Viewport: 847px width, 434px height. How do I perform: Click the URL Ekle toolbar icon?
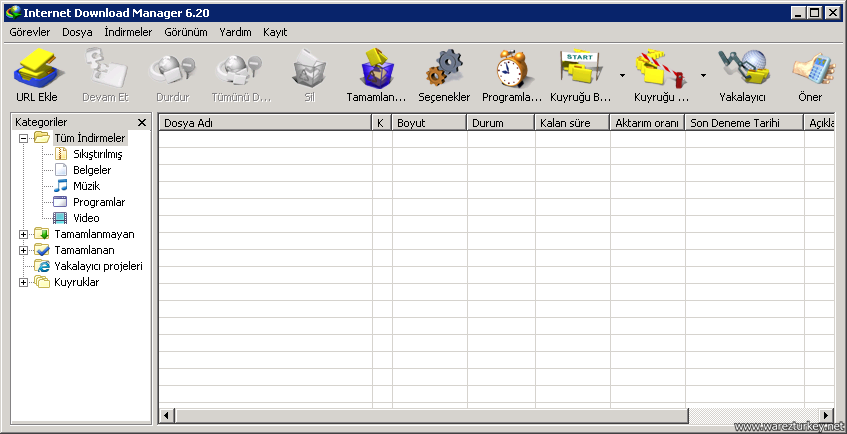pyautogui.click(x=37, y=69)
